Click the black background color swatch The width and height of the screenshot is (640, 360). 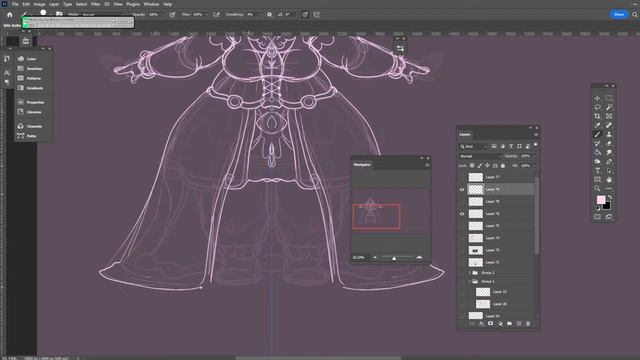pyautogui.click(x=607, y=206)
